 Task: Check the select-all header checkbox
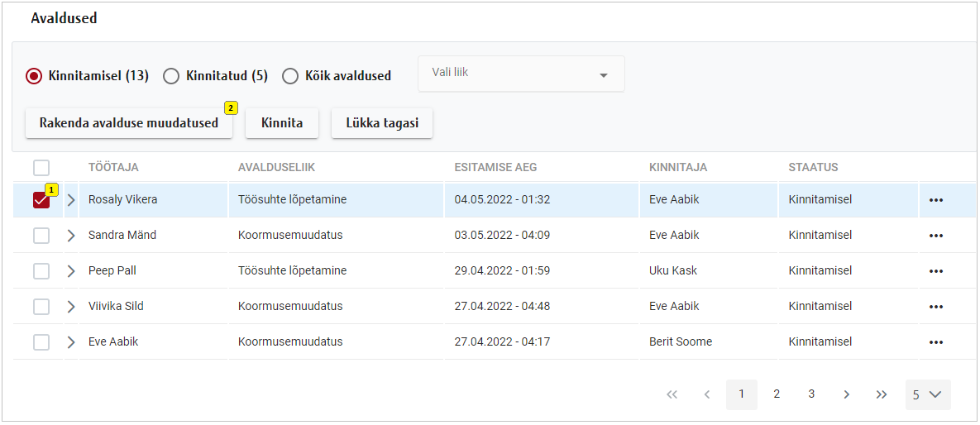41,168
